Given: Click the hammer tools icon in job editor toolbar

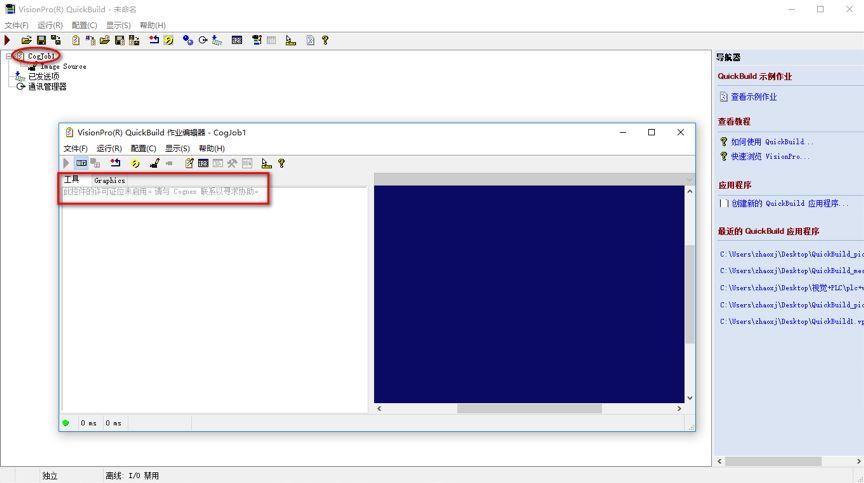Looking at the screenshot, I should [232, 164].
